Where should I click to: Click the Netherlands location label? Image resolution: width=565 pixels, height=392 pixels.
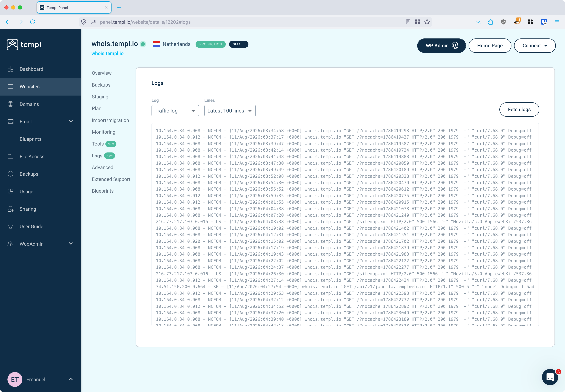pos(176,44)
